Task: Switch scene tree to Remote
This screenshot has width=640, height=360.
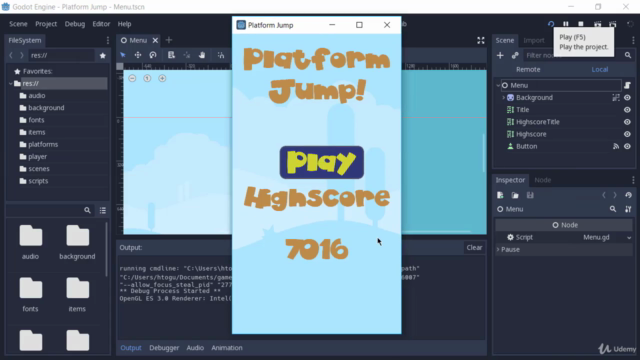Action: pyautogui.click(x=528, y=69)
